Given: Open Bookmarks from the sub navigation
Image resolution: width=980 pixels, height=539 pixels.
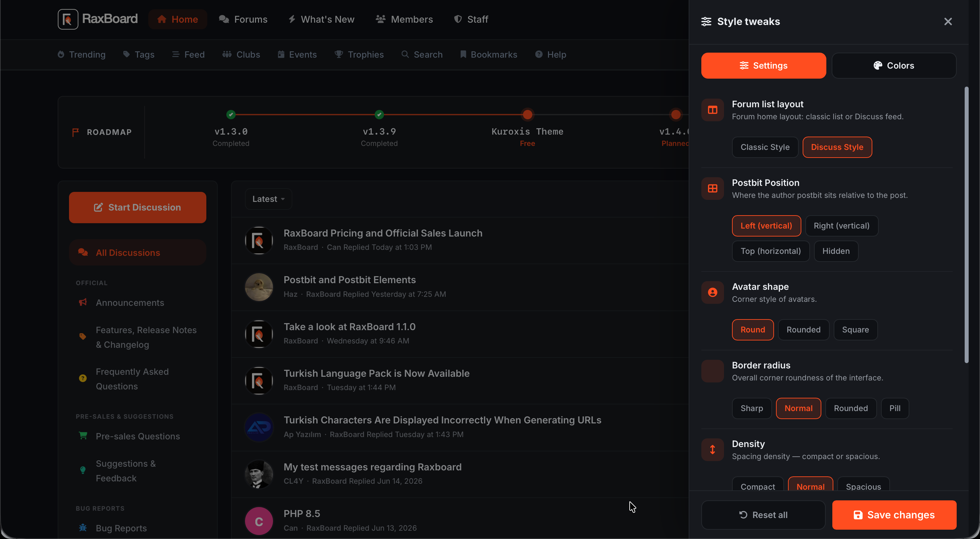Looking at the screenshot, I should 489,54.
